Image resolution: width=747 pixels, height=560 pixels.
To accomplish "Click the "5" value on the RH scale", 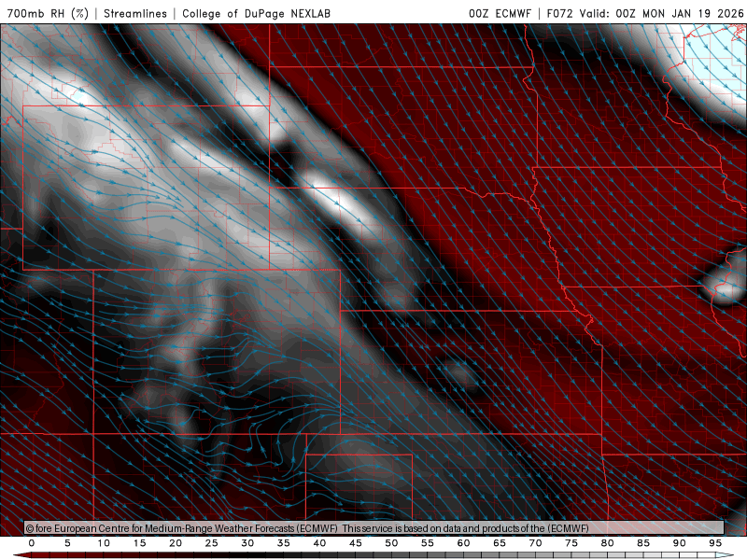I will tap(67, 543).
